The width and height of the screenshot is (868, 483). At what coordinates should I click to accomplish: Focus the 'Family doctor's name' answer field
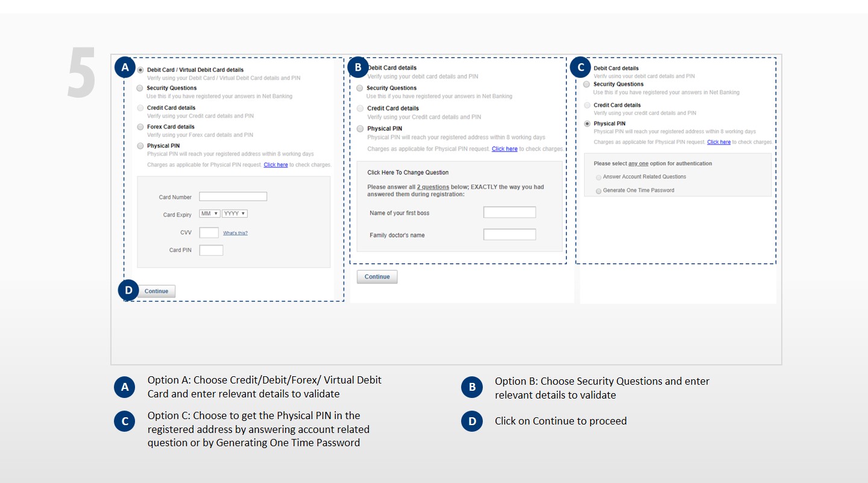point(509,235)
